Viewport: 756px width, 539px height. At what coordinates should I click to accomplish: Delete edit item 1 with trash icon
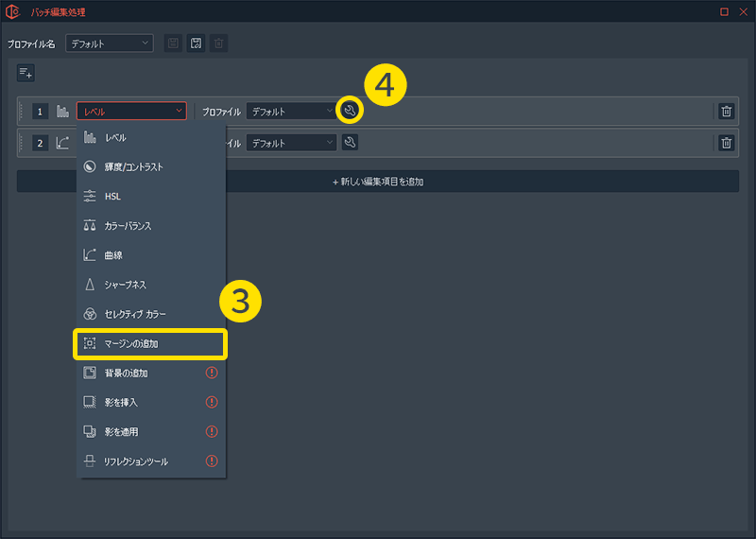pos(726,112)
